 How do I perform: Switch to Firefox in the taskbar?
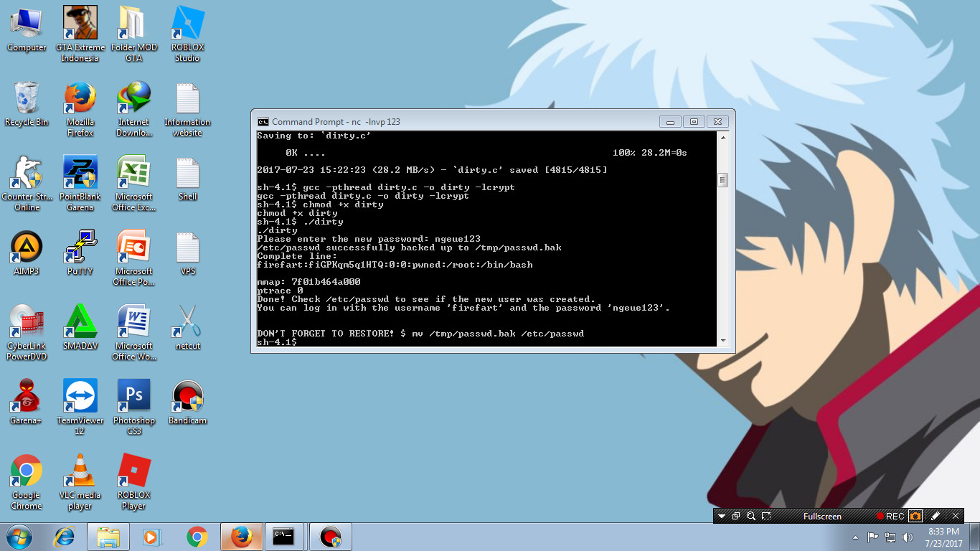[x=241, y=537]
